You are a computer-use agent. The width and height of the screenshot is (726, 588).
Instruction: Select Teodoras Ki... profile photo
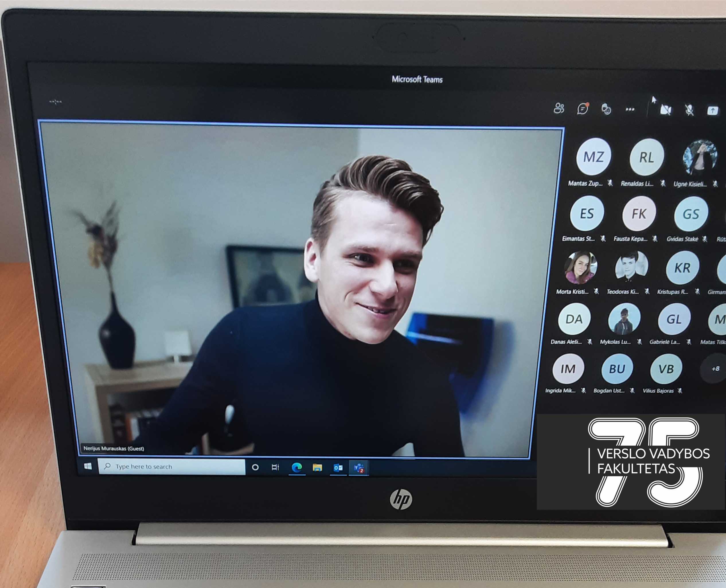click(631, 267)
